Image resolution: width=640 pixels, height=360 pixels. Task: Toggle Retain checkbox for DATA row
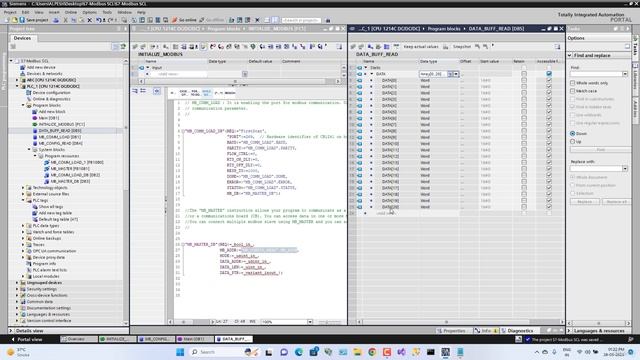click(x=524, y=74)
